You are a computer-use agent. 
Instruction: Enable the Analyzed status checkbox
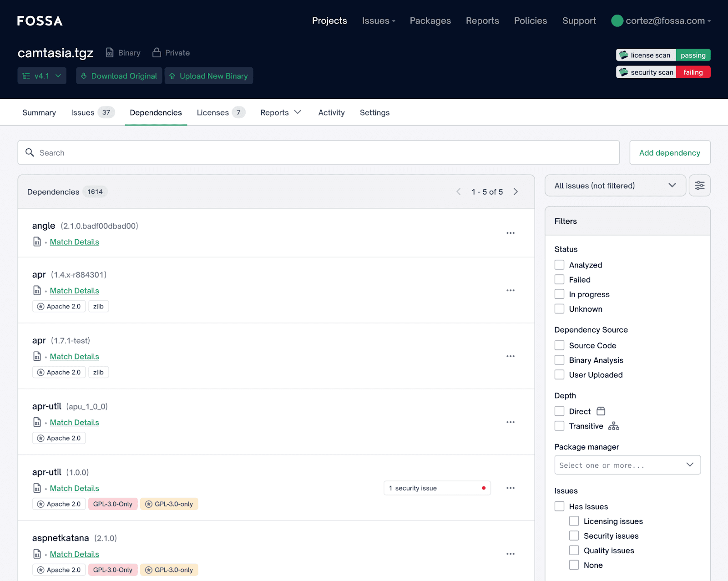pyautogui.click(x=559, y=265)
